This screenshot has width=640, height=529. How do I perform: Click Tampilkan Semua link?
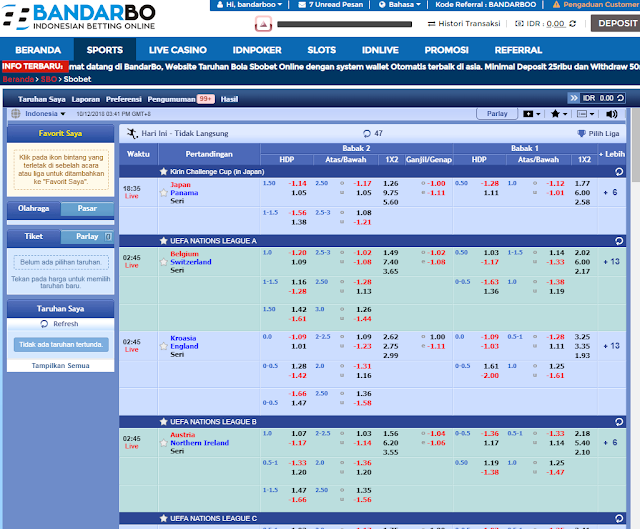pyautogui.click(x=60, y=366)
